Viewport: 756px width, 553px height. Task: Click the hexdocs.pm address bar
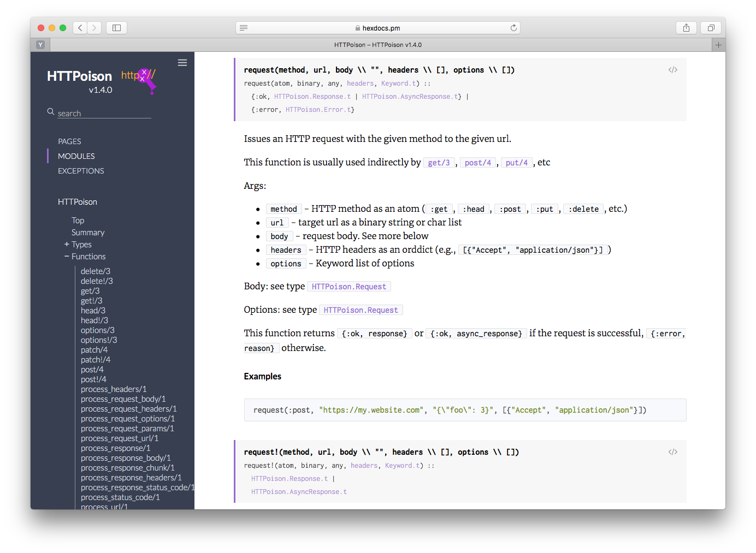[x=378, y=28]
